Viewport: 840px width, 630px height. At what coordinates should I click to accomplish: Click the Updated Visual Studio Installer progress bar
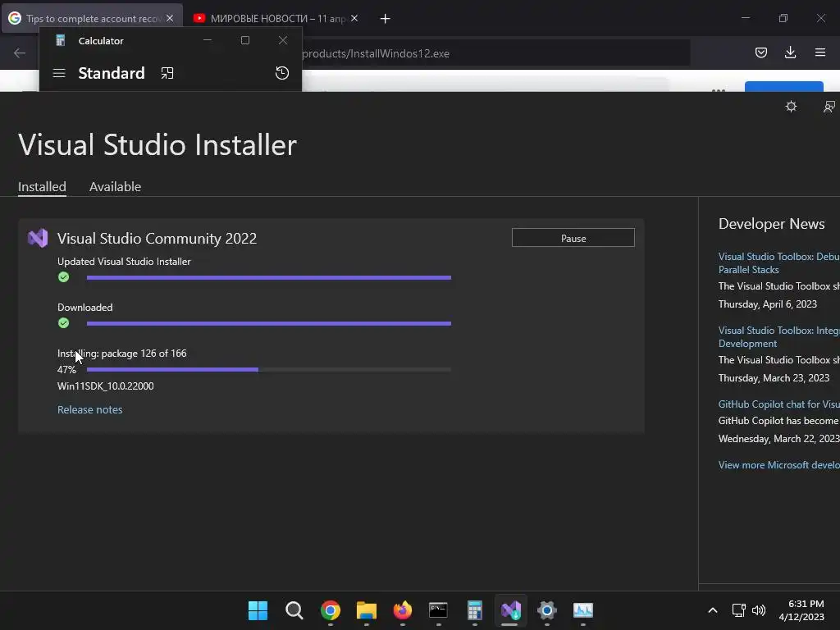click(269, 277)
